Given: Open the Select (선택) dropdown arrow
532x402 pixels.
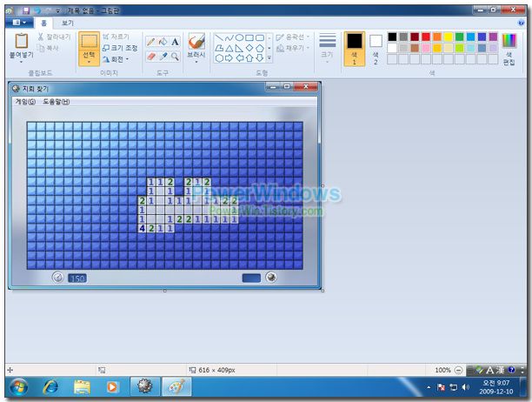Looking at the screenshot, I should 89,62.
